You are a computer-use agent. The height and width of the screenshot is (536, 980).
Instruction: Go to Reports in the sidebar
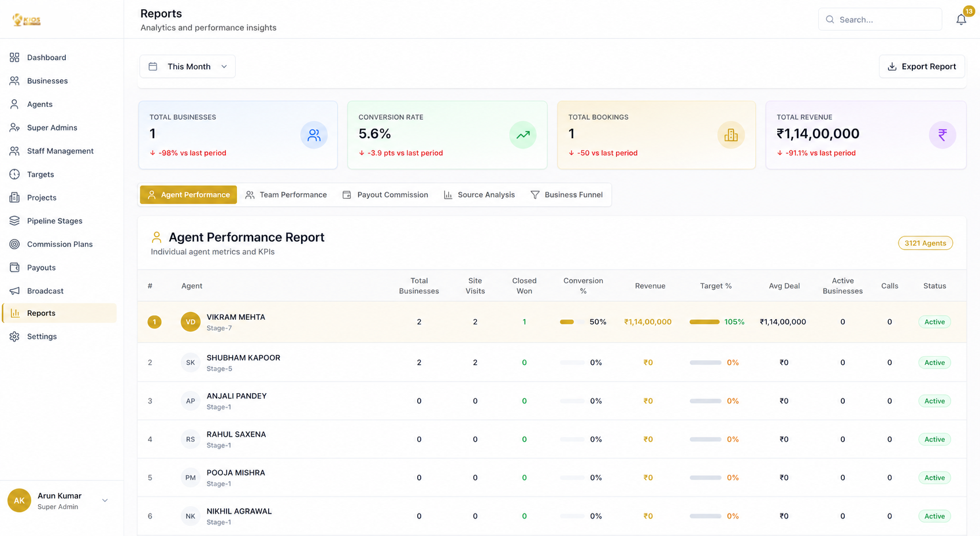pyautogui.click(x=60, y=313)
